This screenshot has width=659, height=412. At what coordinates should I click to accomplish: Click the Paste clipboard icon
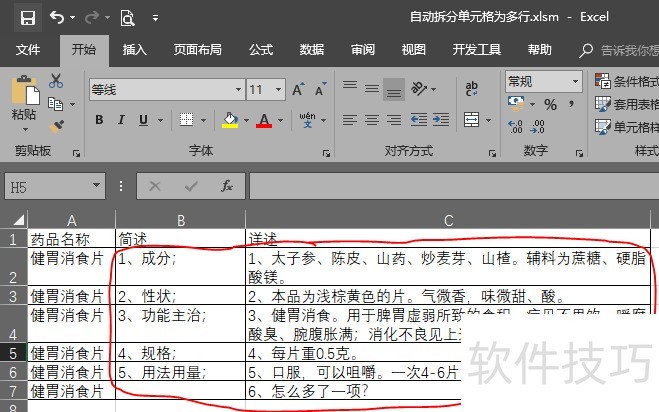25,90
